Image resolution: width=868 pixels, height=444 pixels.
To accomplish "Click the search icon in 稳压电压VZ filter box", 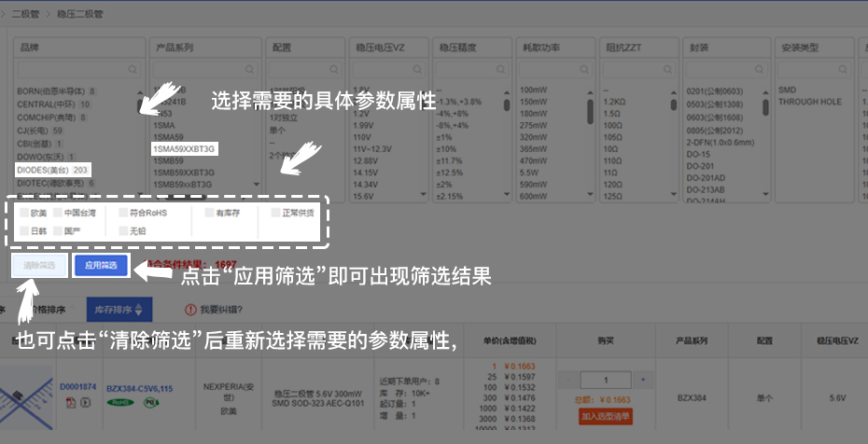I will [418, 70].
